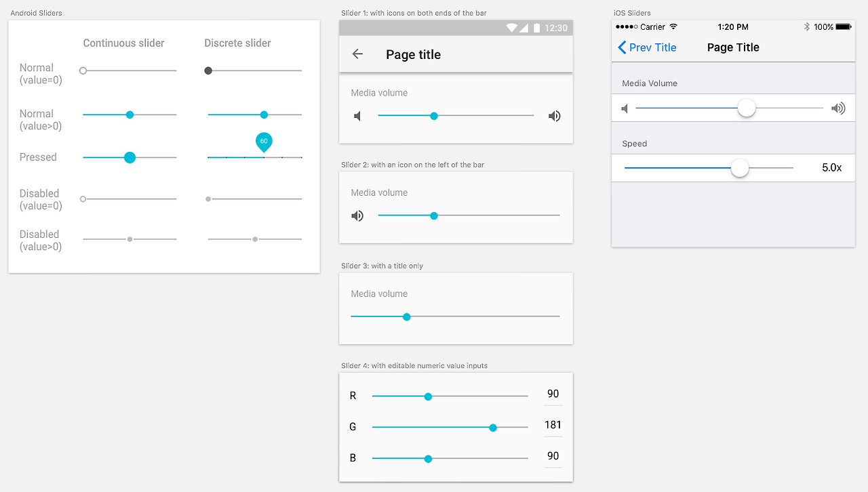868x492 pixels.
Task: Click the discrete slider's 60 value bubble
Action: tap(264, 141)
